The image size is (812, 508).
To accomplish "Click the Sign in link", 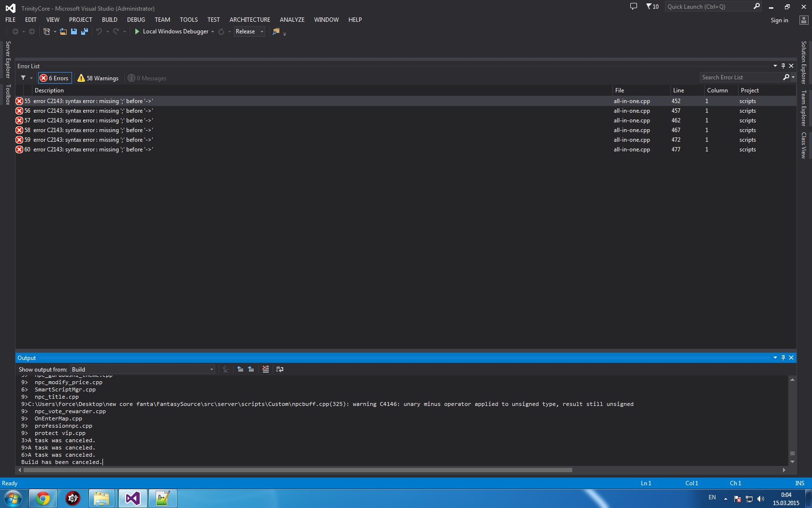I will [779, 20].
